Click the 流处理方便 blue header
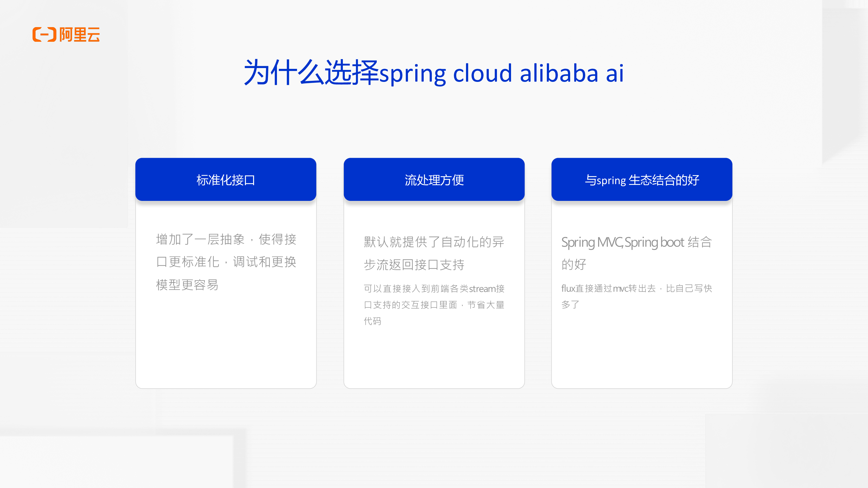The image size is (868, 488). pos(434,179)
